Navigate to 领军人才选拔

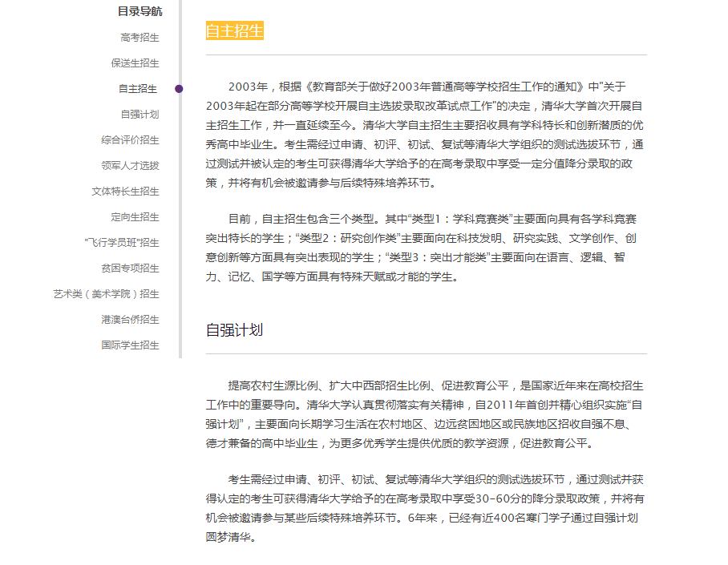coord(130,166)
